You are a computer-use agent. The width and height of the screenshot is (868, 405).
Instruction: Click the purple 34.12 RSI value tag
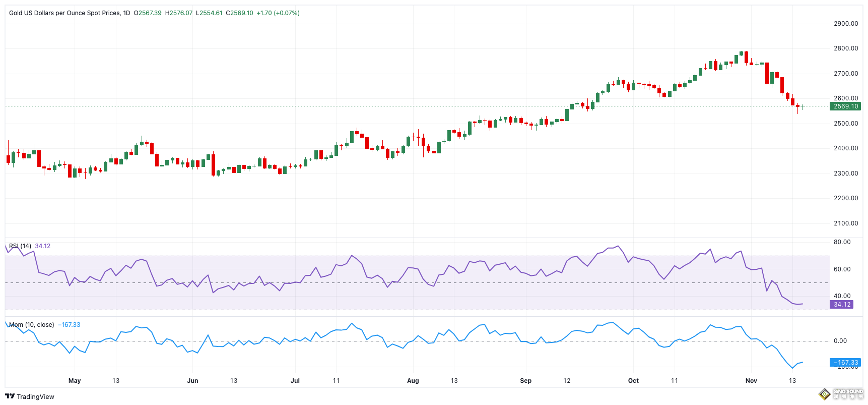[x=841, y=305]
